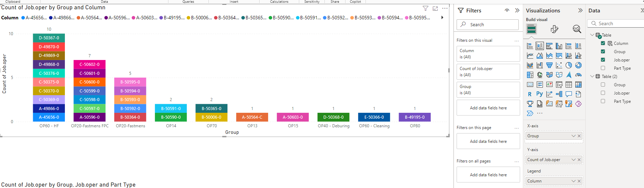Open Filters on this visual options menu
Screen dimensions: 644x188
517,41
